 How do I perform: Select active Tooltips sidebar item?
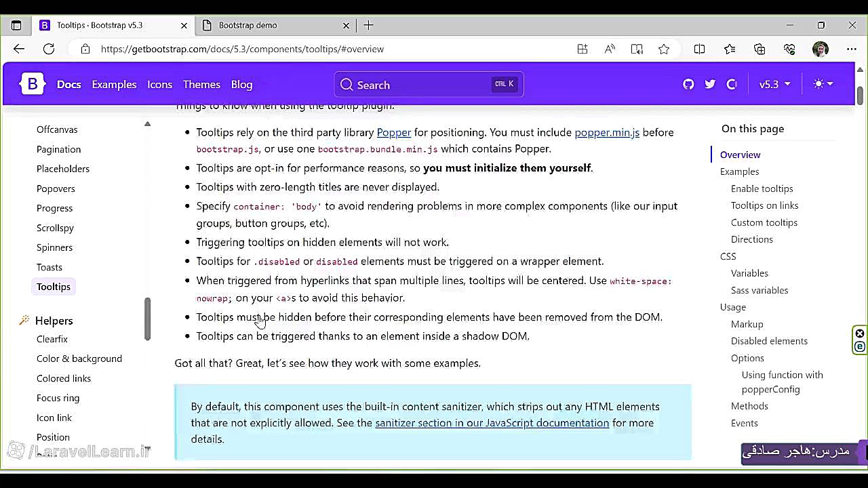pyautogui.click(x=54, y=287)
